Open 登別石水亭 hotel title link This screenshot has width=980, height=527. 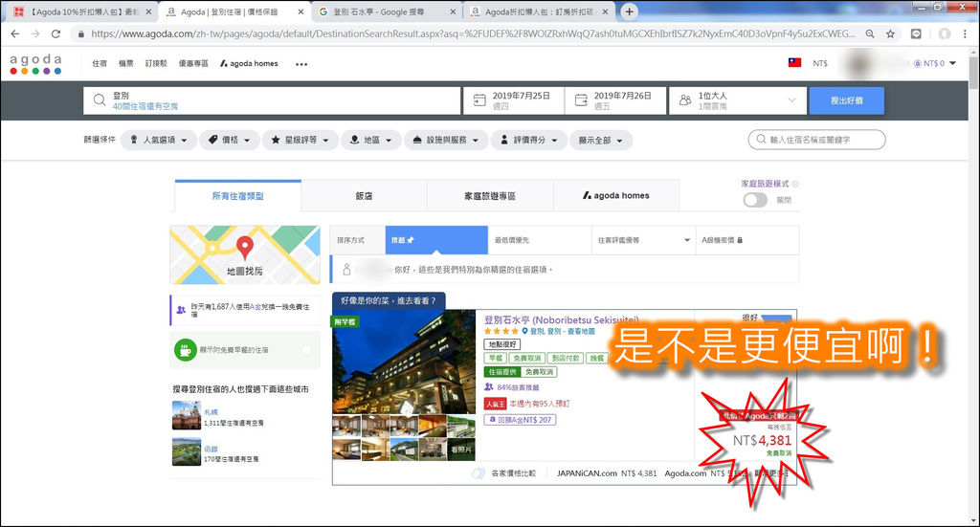[x=561, y=319]
